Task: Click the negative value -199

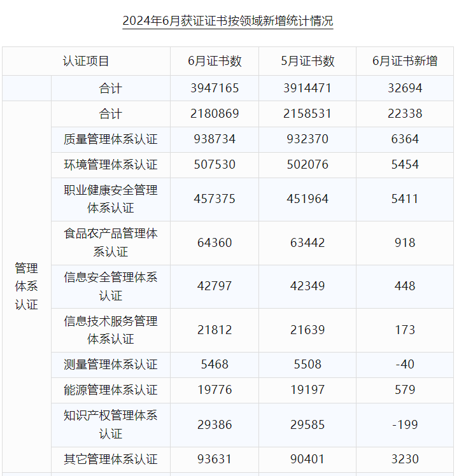Action: pyautogui.click(x=405, y=424)
